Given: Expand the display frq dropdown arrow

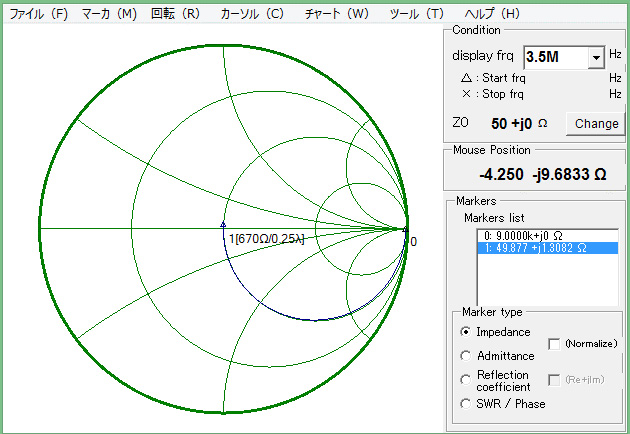Looking at the screenshot, I should click(596, 57).
